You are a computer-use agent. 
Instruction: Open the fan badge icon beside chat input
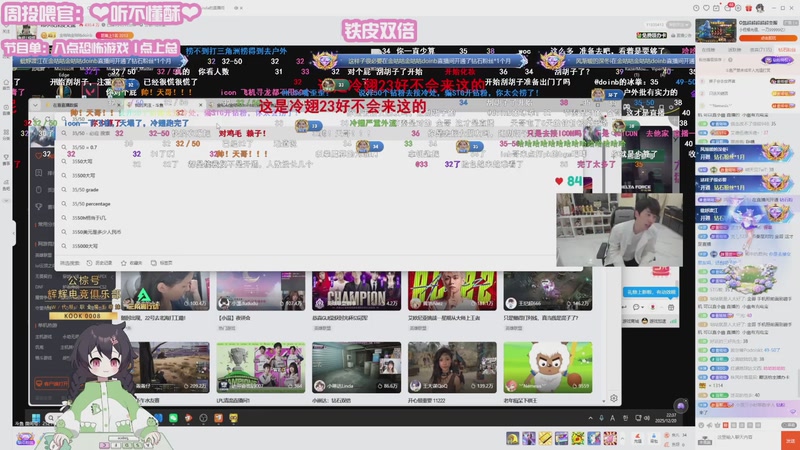point(705,440)
